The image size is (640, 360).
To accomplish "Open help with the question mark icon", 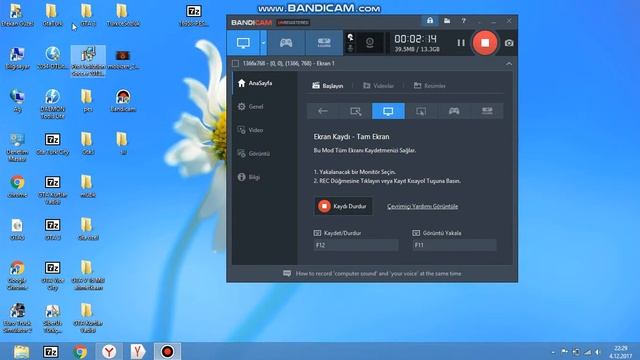I will (x=464, y=20).
